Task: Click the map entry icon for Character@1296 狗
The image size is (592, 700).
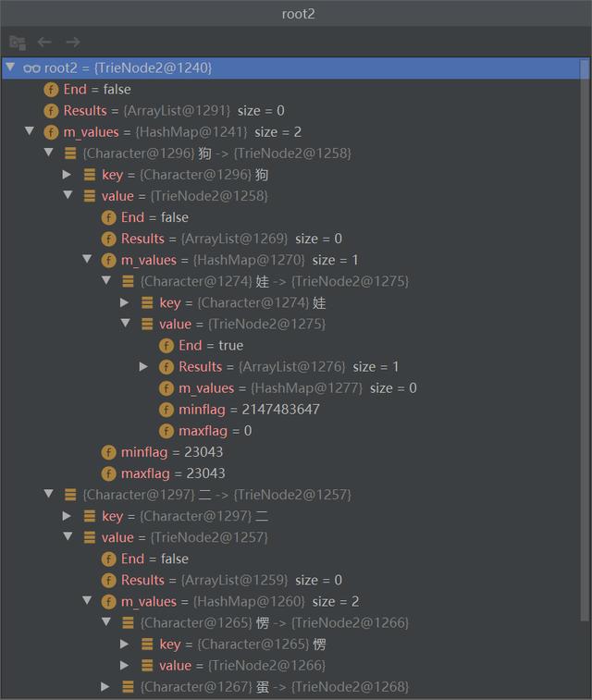Action: pyautogui.click(x=70, y=154)
